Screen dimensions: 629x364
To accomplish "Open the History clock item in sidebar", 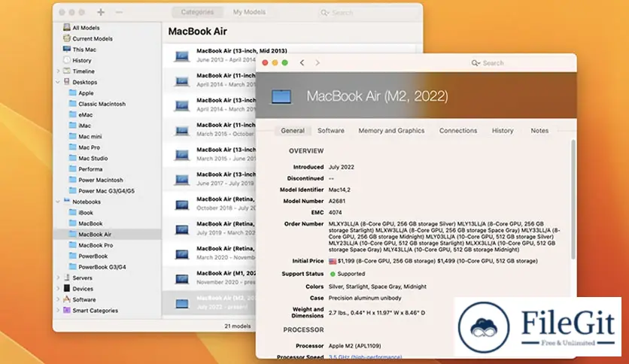I will [x=77, y=60].
